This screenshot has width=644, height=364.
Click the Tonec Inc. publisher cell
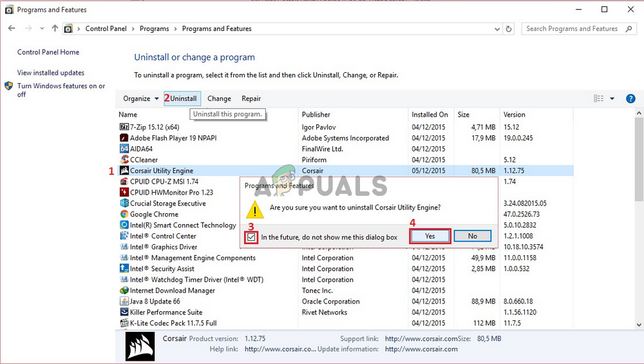pos(317,291)
